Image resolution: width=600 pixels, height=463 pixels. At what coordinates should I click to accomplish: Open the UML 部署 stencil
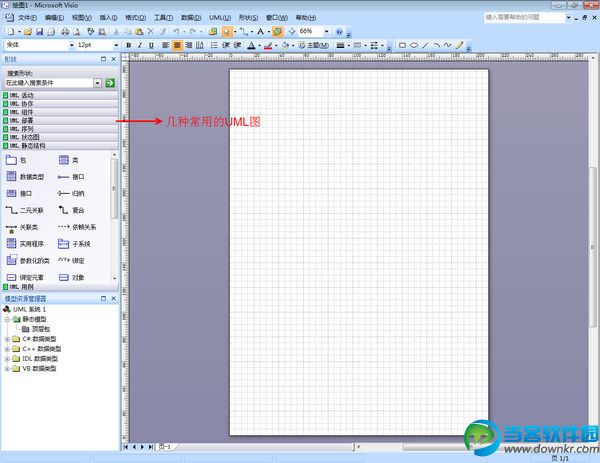coord(60,121)
